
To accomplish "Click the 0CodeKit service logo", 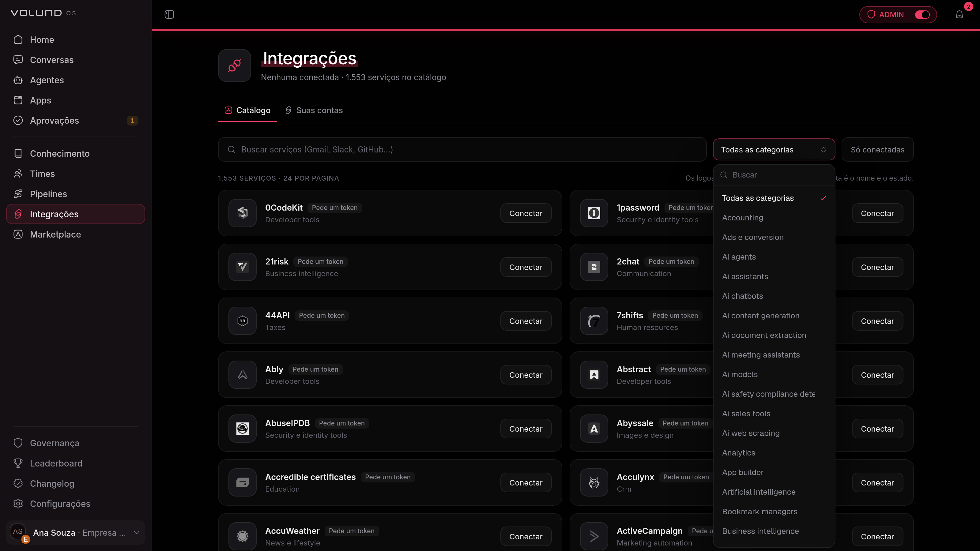I will point(242,213).
